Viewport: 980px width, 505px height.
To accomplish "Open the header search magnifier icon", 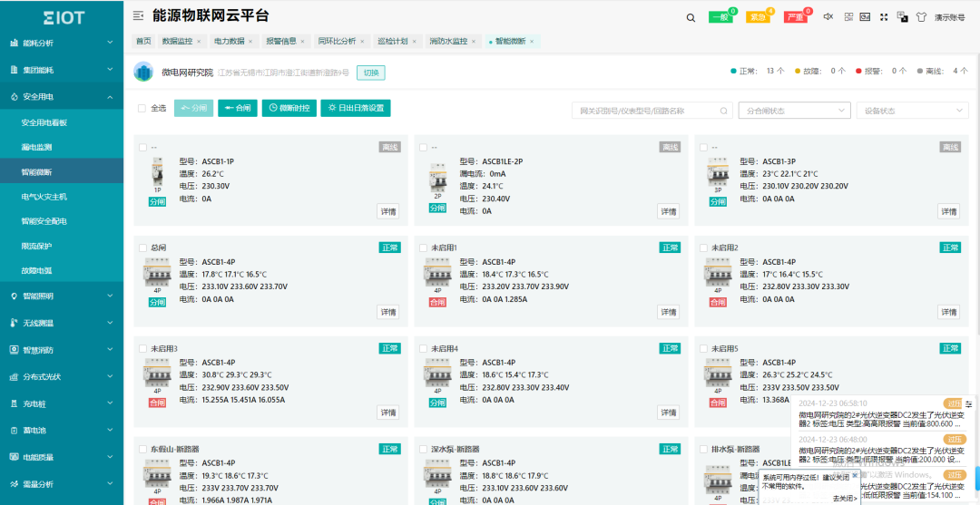I will [x=691, y=17].
